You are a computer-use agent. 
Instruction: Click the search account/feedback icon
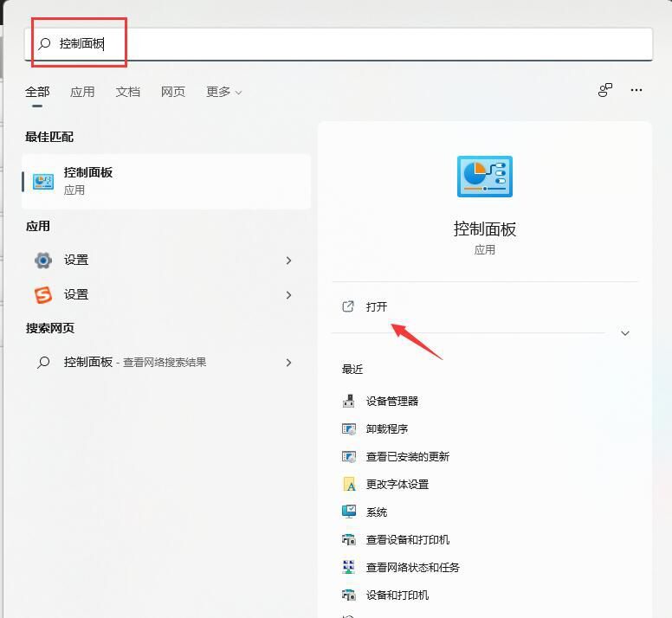[x=605, y=90]
